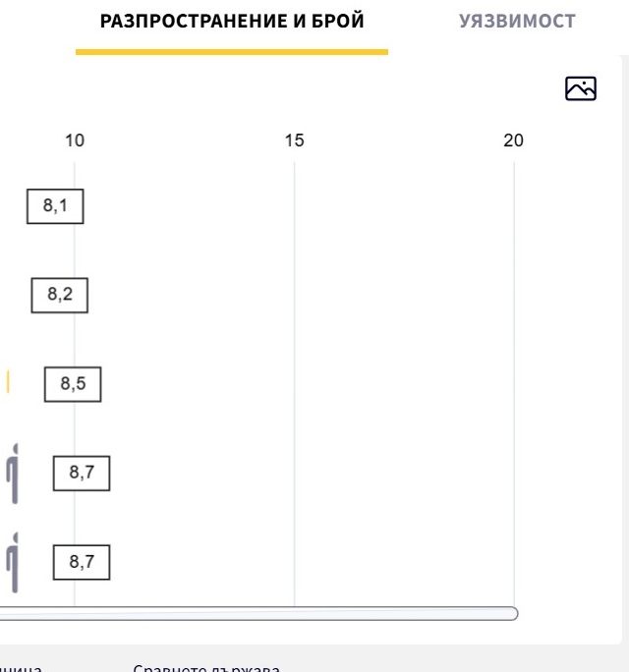Click the 8,1 data label box
Viewport: 629px width, 672px height.
(x=55, y=206)
